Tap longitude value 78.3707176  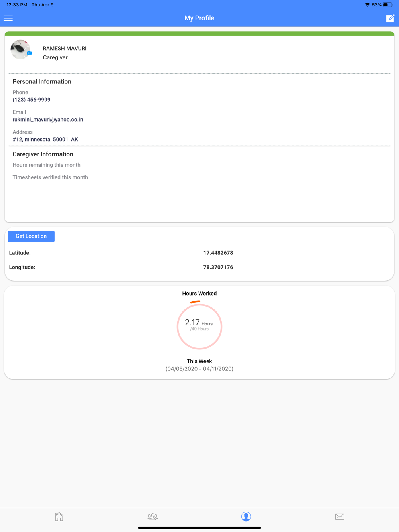coord(218,267)
